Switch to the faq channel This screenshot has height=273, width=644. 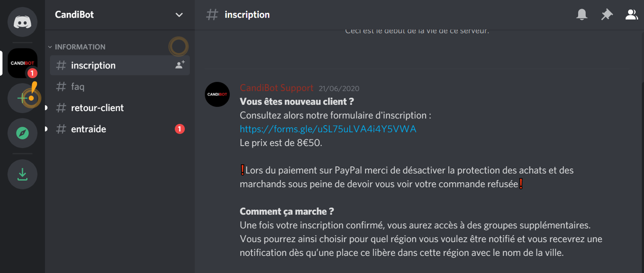pyautogui.click(x=119, y=86)
